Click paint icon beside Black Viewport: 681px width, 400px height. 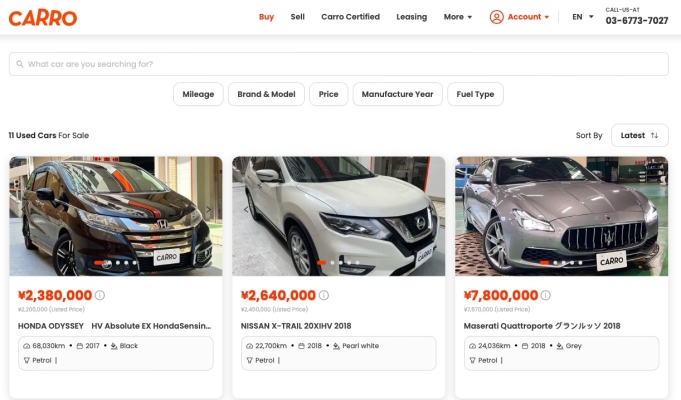point(114,346)
